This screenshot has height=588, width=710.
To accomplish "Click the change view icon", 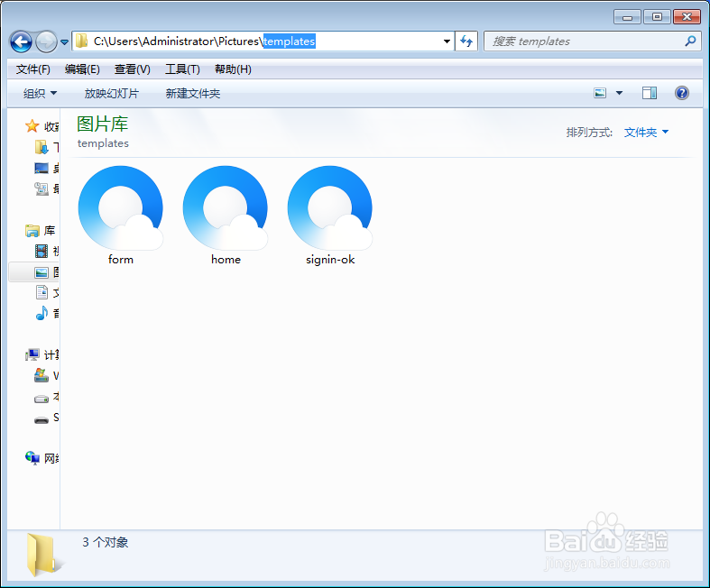I will pos(600,93).
